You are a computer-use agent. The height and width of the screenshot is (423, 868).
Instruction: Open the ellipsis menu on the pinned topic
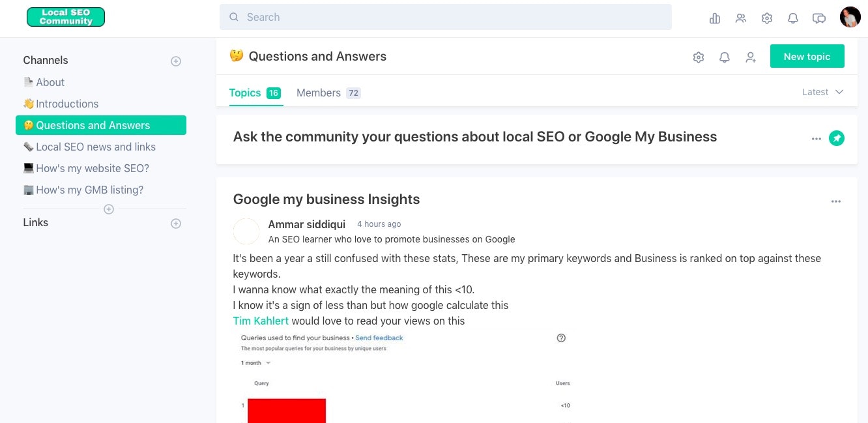[x=816, y=138]
